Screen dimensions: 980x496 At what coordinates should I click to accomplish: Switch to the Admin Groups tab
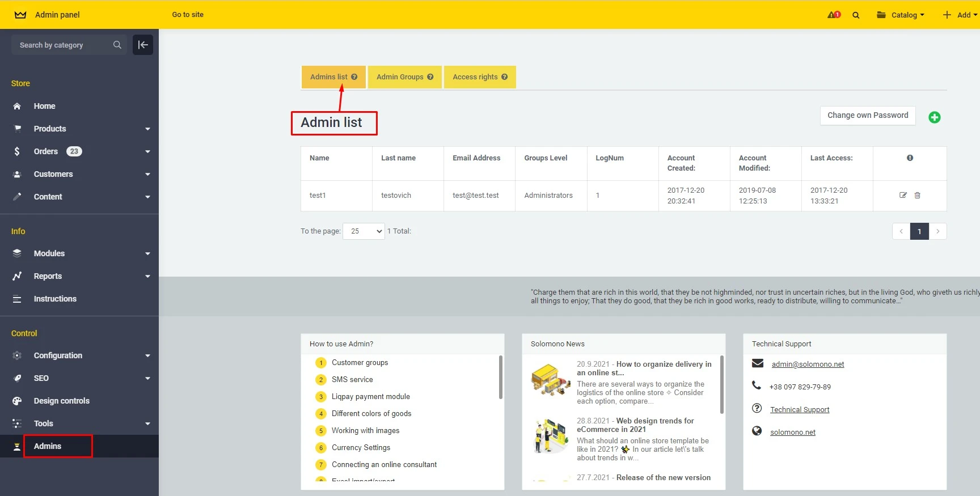405,77
